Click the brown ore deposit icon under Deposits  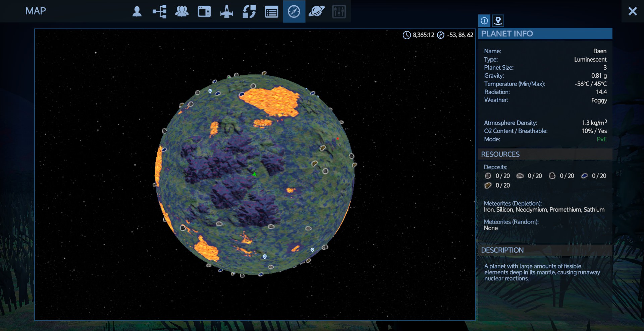[488, 185]
